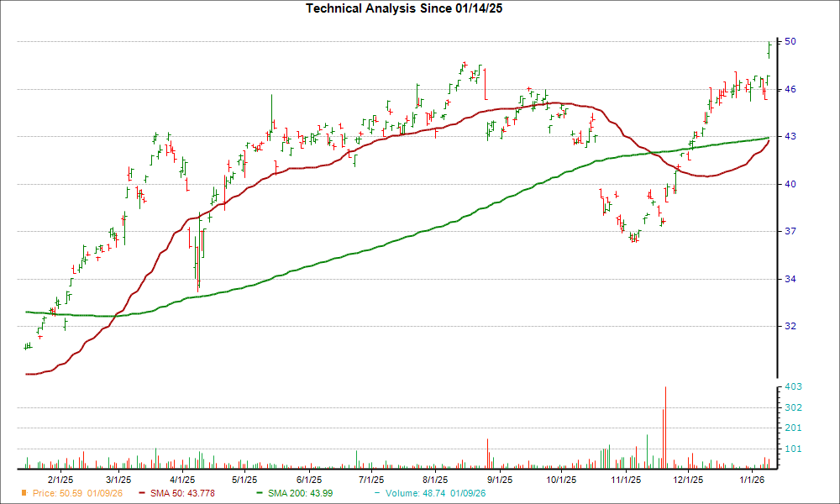840x504 pixels.
Task: Select the green SMA 200 legend dash marker
Action: [x=258, y=494]
